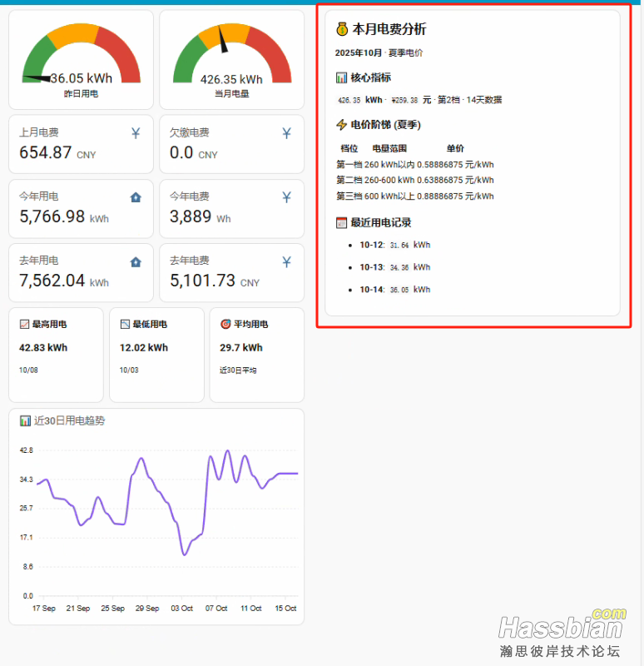This screenshot has height=666, width=644.
Task: Click the home icon on 去年用电 card
Action: 136,261
